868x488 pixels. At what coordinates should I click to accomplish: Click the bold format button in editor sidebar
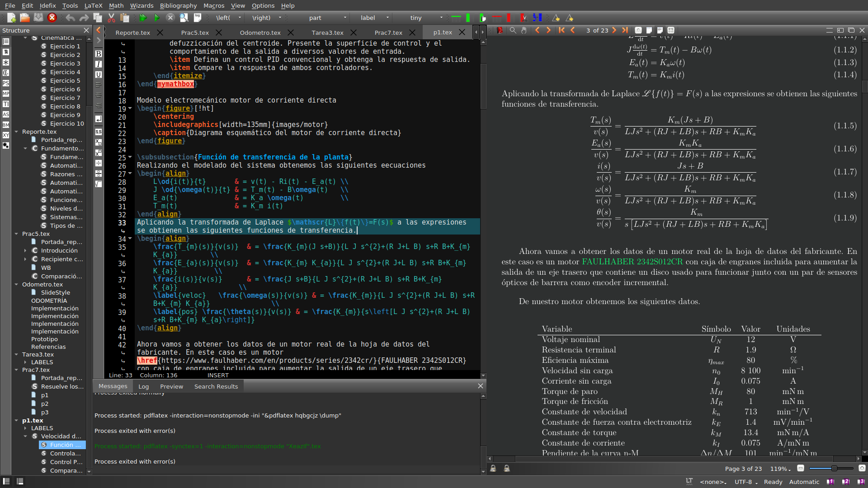click(x=99, y=54)
